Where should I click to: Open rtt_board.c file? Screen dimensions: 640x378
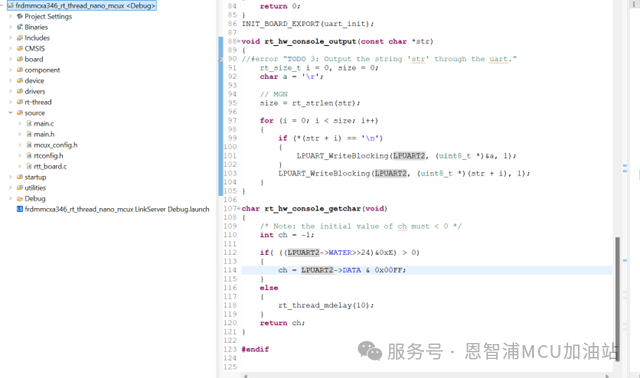(x=50, y=166)
